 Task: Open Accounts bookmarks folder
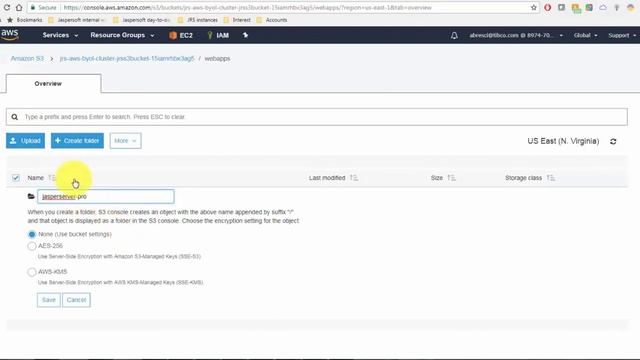click(272, 20)
